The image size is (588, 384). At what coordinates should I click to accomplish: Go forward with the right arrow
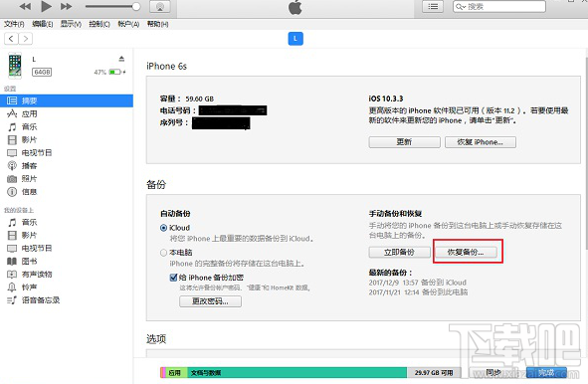coord(25,38)
